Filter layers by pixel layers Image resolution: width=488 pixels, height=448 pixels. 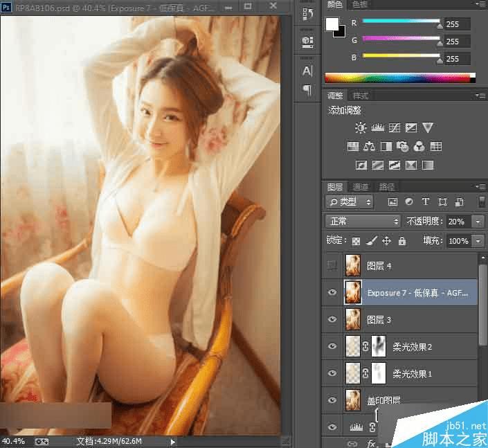pyautogui.click(x=392, y=202)
